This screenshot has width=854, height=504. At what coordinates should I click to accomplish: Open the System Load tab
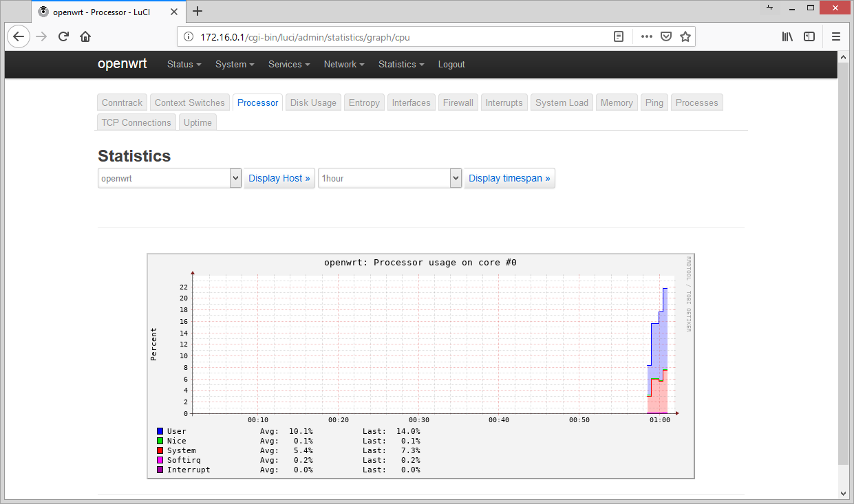(562, 102)
